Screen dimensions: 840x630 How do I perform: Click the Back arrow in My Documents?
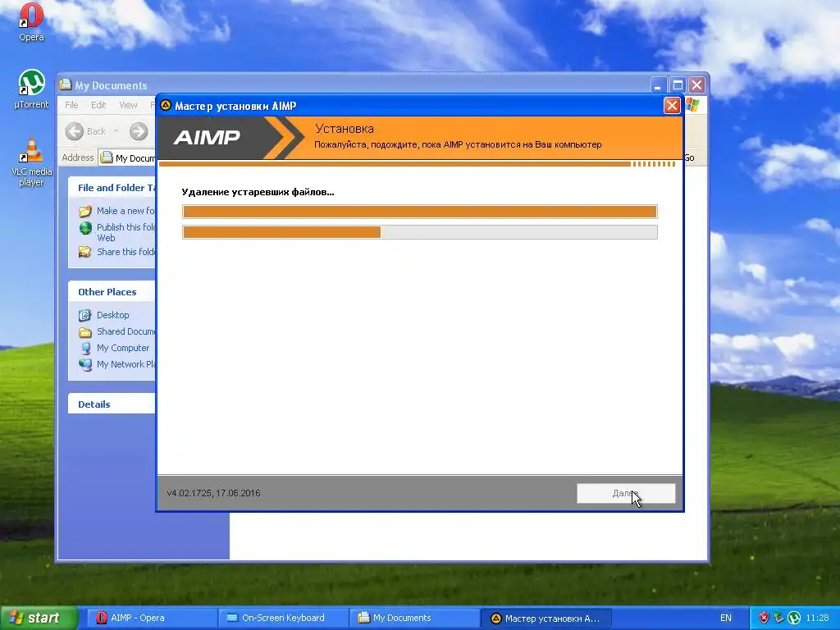click(x=75, y=131)
